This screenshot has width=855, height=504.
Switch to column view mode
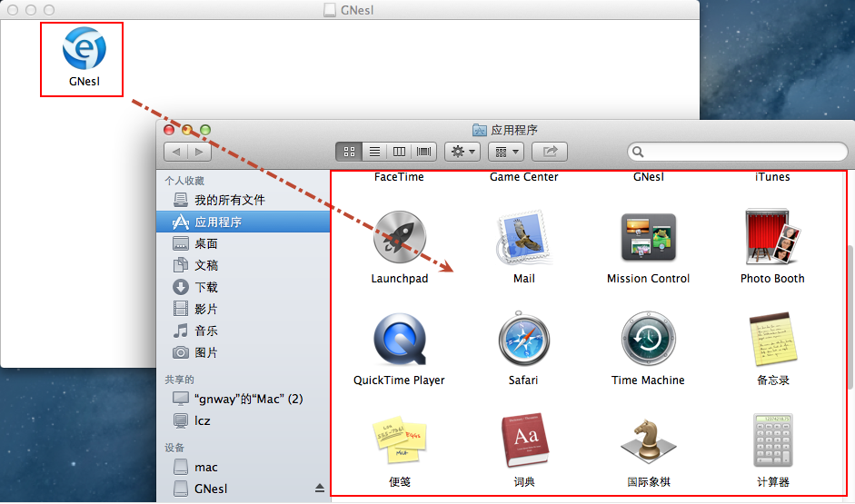pyautogui.click(x=399, y=152)
